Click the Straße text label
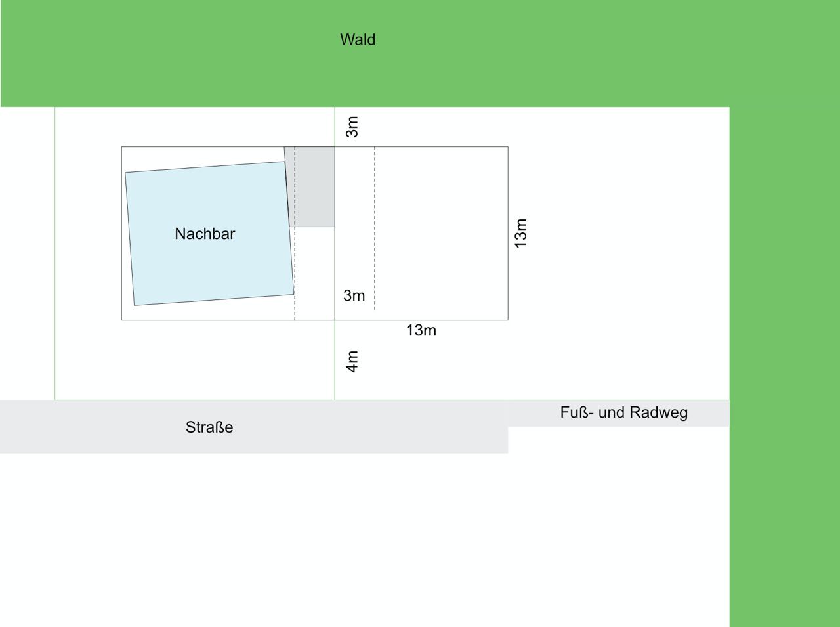 point(209,427)
